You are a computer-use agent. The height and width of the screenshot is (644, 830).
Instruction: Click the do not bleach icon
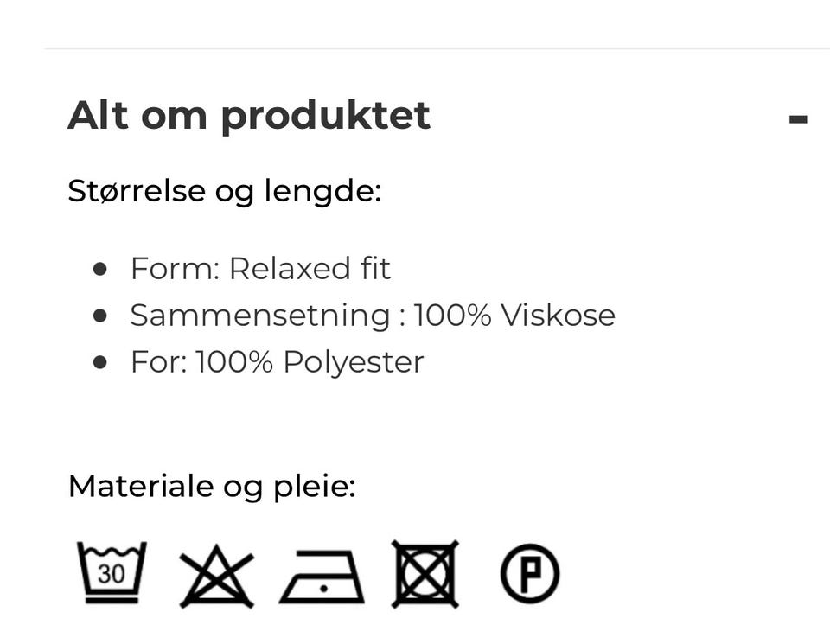(x=216, y=577)
